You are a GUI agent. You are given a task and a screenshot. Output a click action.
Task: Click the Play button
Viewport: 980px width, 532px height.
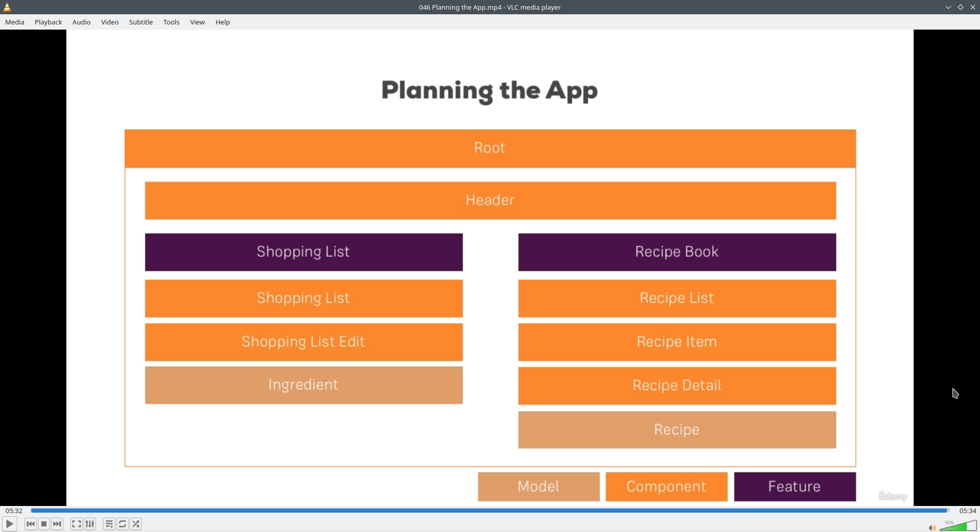click(10, 524)
